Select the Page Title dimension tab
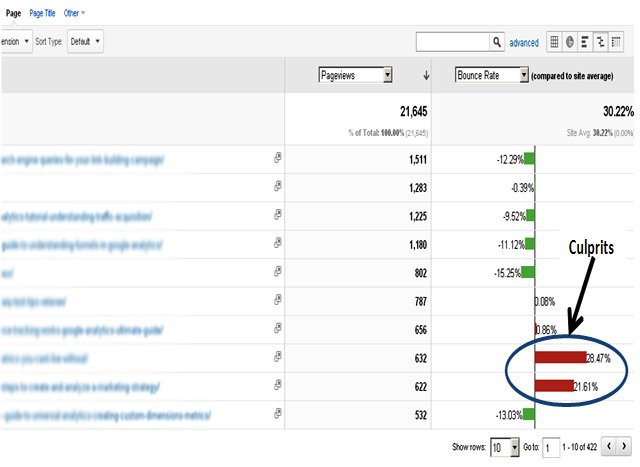This screenshot has height=467, width=640. coord(43,13)
